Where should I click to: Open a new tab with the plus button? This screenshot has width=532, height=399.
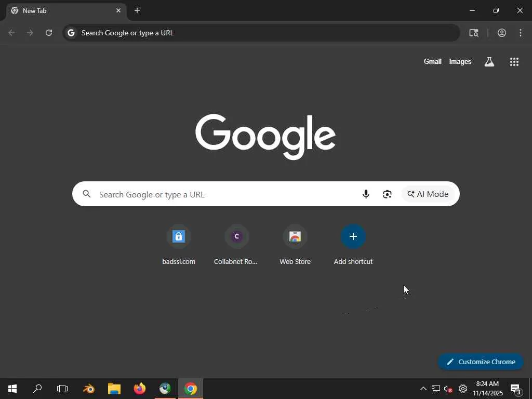tap(137, 10)
